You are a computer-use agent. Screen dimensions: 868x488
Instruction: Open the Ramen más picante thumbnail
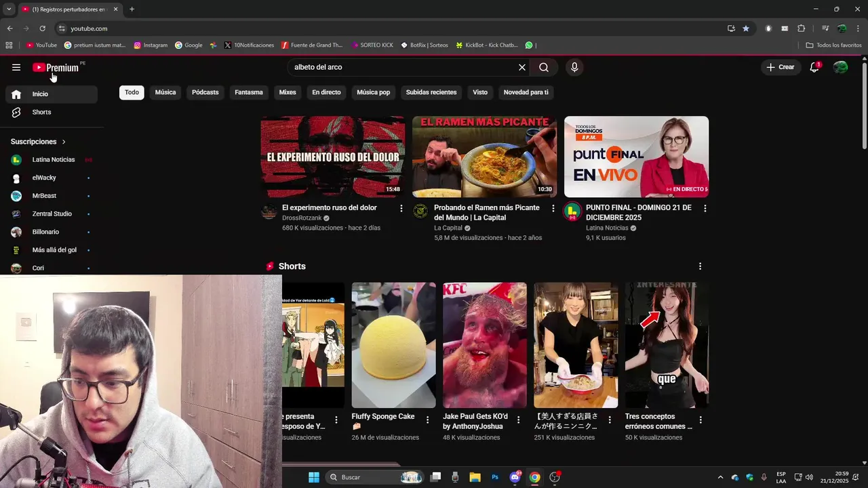coord(484,157)
